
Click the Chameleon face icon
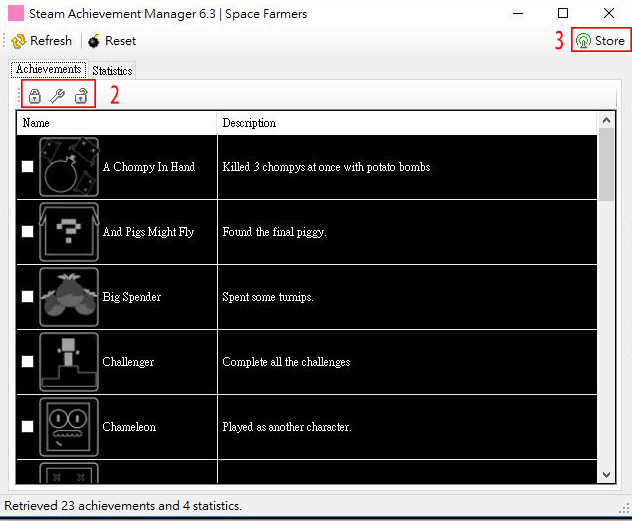coord(69,427)
